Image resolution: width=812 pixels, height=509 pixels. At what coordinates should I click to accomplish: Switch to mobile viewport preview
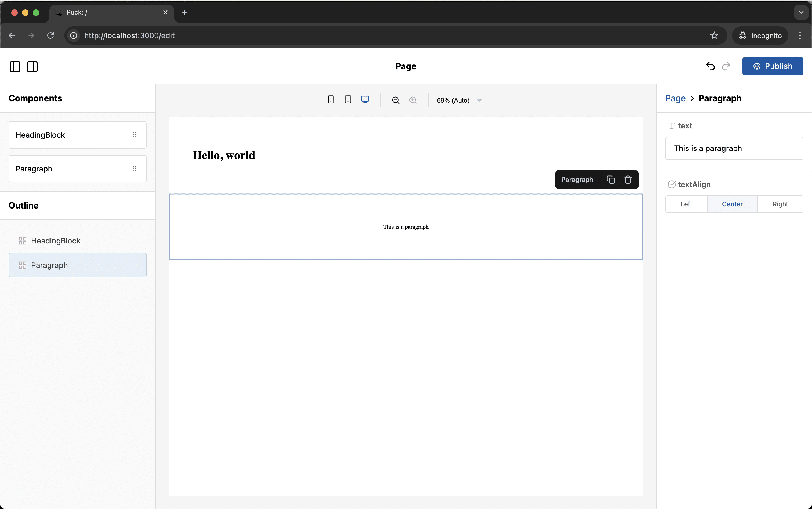[x=331, y=100]
